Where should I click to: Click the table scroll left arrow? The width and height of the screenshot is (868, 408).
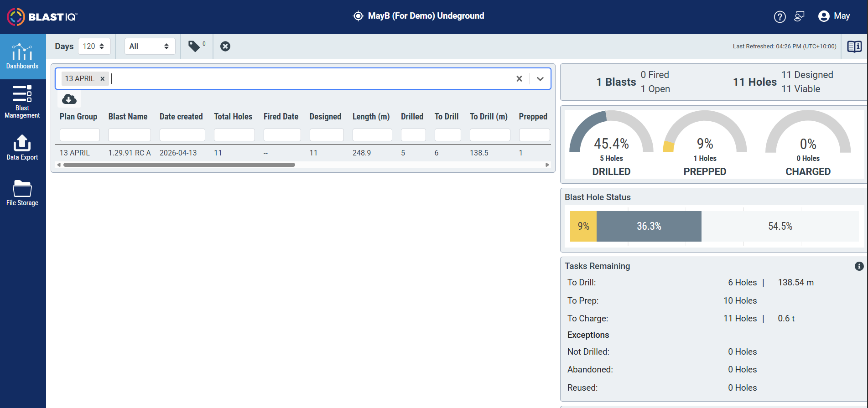click(59, 165)
